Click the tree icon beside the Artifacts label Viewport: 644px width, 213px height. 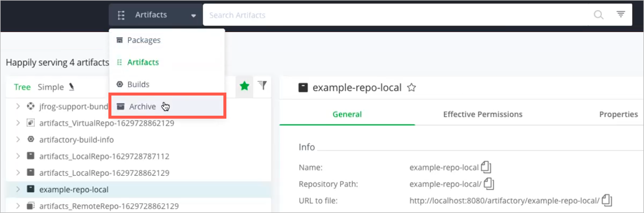click(x=121, y=15)
